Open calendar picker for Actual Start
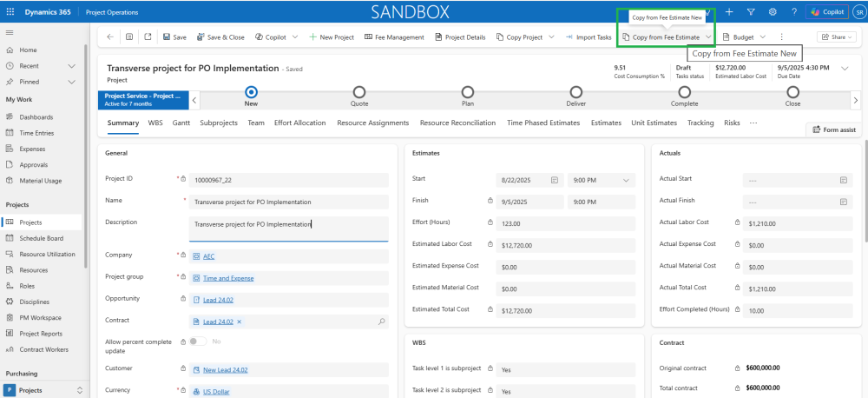The image size is (868, 398). tap(844, 180)
